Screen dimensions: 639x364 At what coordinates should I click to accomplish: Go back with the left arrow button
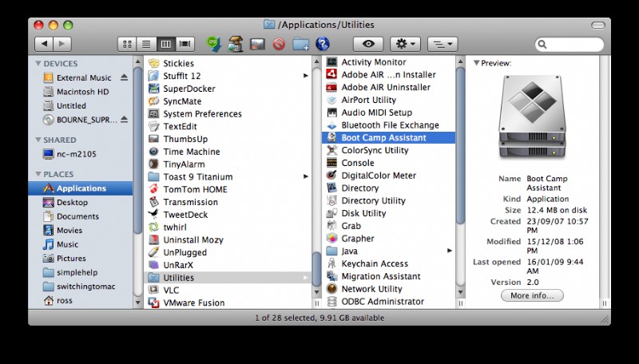44,44
